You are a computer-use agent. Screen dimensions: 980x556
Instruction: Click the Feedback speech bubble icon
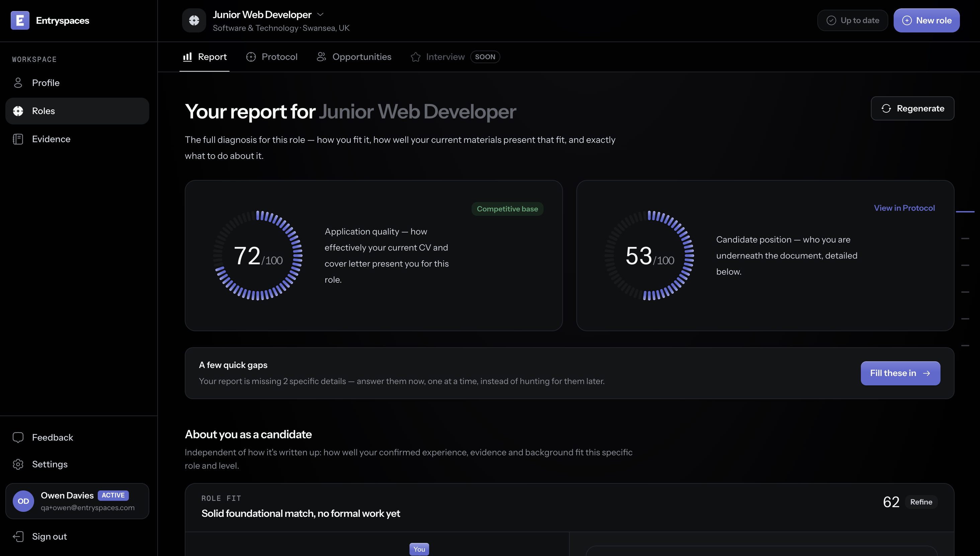pos(18,438)
